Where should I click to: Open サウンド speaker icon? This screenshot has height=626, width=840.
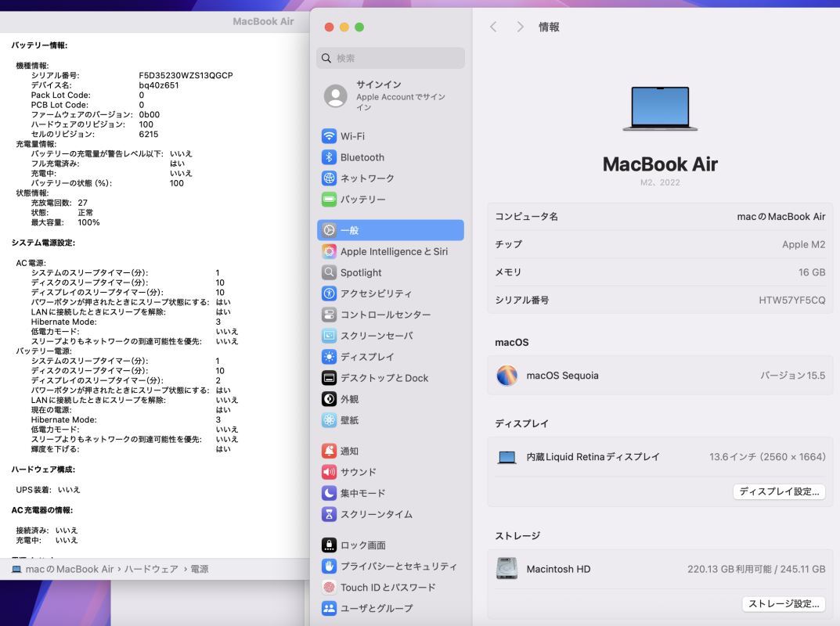[329, 472]
